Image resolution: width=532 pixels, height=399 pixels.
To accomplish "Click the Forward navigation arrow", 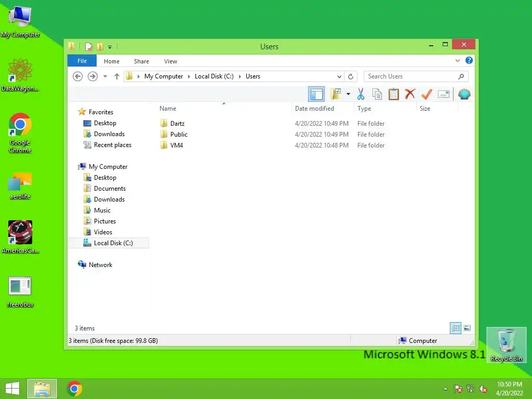I will 92,76.
